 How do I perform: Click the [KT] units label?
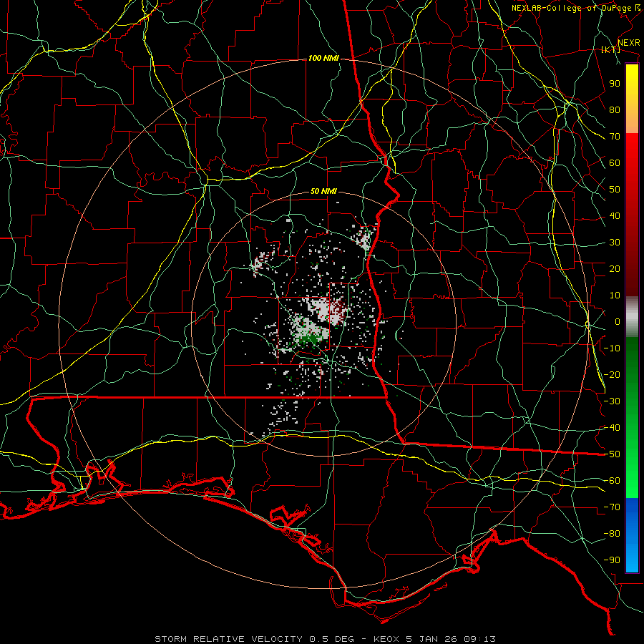(x=611, y=49)
